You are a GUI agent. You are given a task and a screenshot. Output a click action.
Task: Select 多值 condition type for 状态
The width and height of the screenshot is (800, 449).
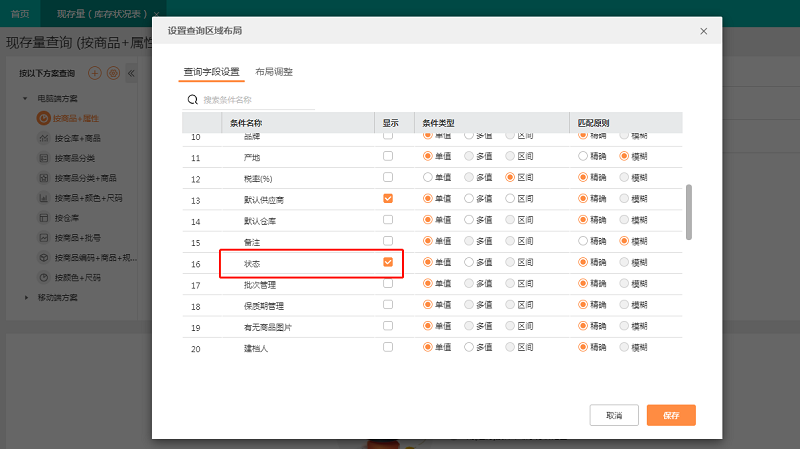tap(469, 262)
